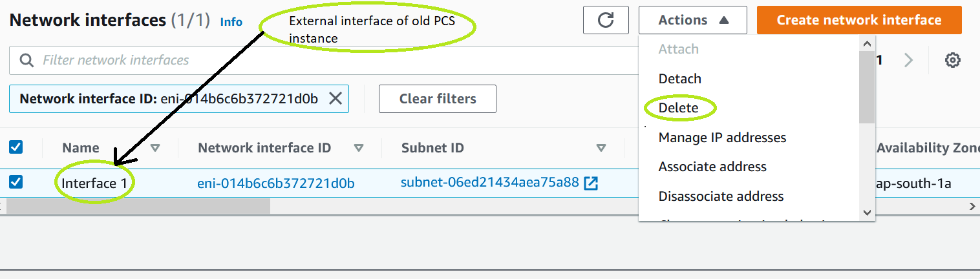Select Manage IP addresses option
Screen dimensions: 980x279
tap(722, 138)
